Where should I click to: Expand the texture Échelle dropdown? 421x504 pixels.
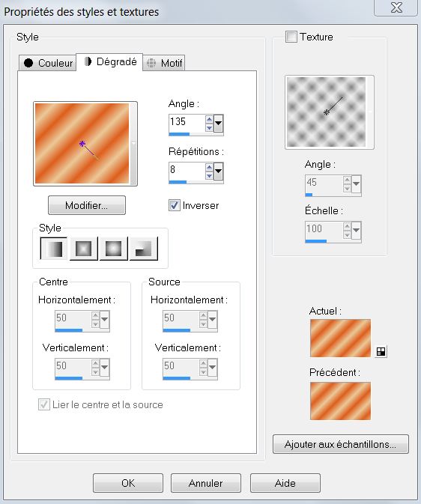(356, 230)
